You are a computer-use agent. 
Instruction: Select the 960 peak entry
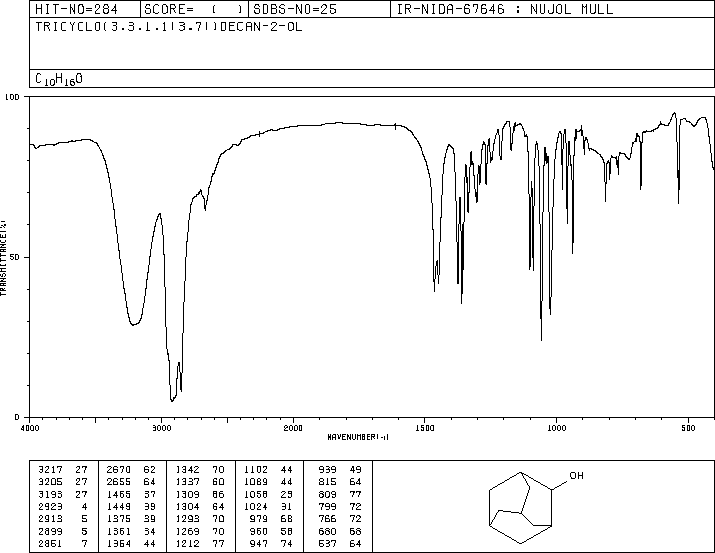coord(272,531)
